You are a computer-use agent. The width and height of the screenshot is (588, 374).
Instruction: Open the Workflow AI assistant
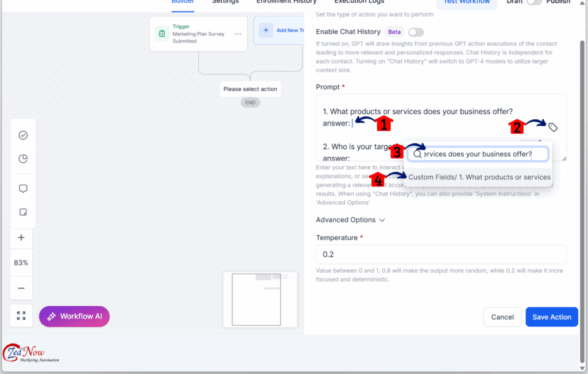pos(74,316)
